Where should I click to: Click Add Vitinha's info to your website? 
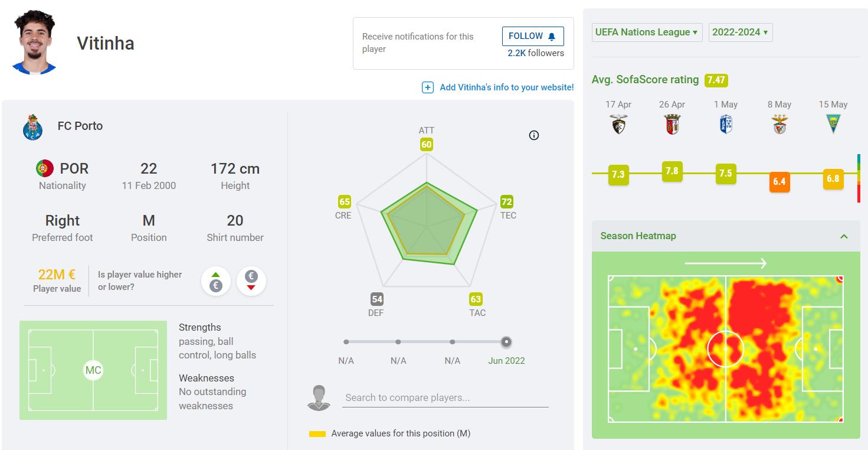[506, 87]
